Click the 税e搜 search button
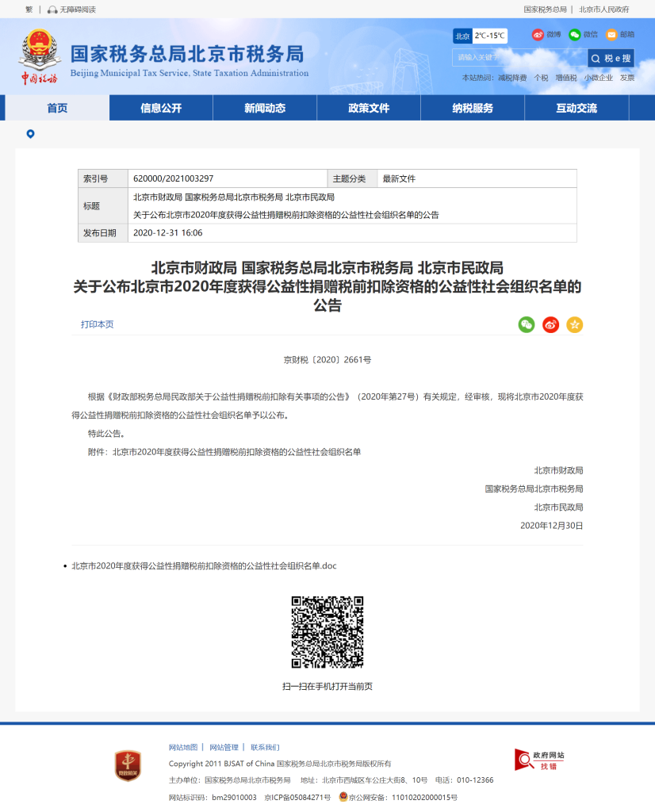The height and width of the screenshot is (812, 655). click(611, 58)
